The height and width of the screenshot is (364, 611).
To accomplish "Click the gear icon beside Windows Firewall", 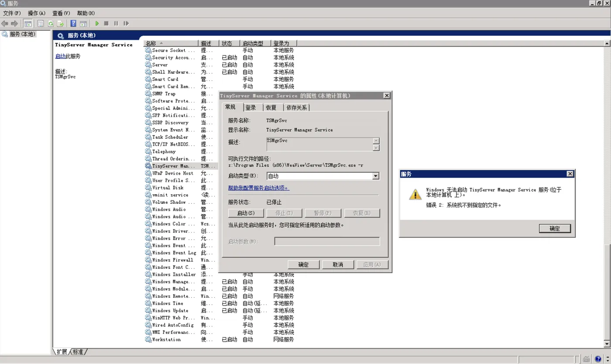I will coord(148,260).
